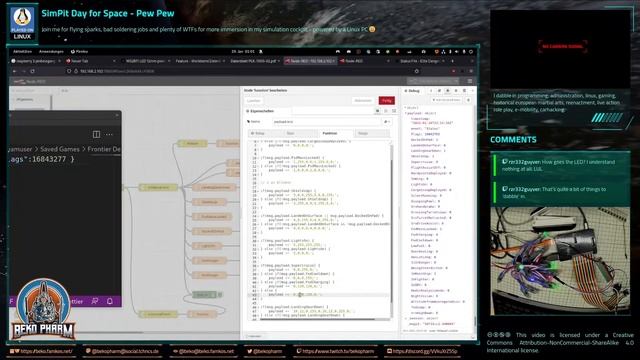Reload the page in Firefox
Screen dimensions: 640x360
(32, 71)
